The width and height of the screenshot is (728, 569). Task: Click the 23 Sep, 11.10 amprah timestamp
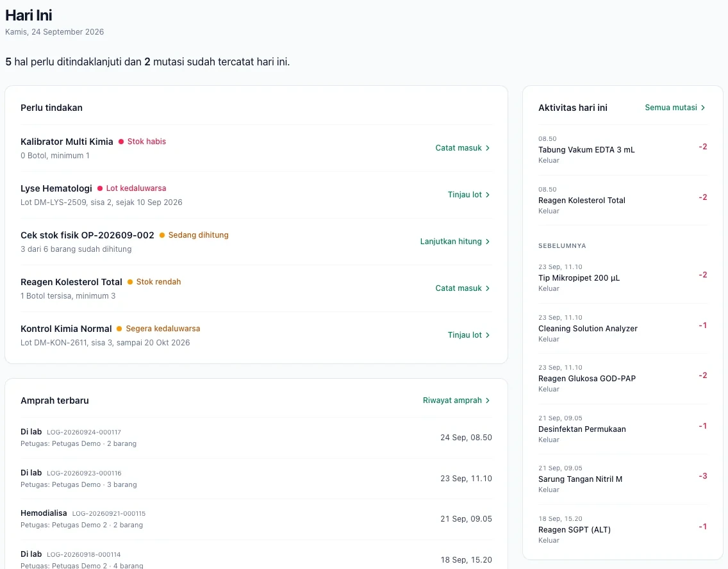pyautogui.click(x=466, y=479)
